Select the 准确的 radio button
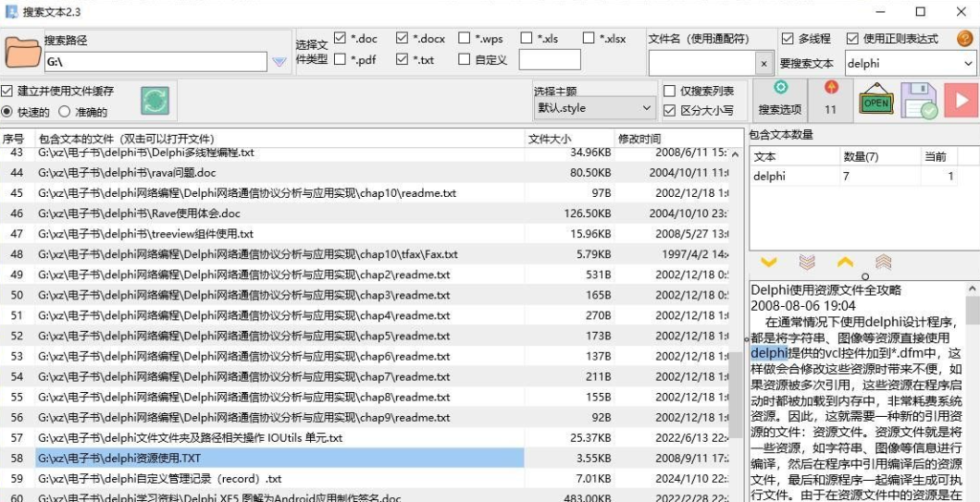The height and width of the screenshot is (502, 980). (x=64, y=112)
